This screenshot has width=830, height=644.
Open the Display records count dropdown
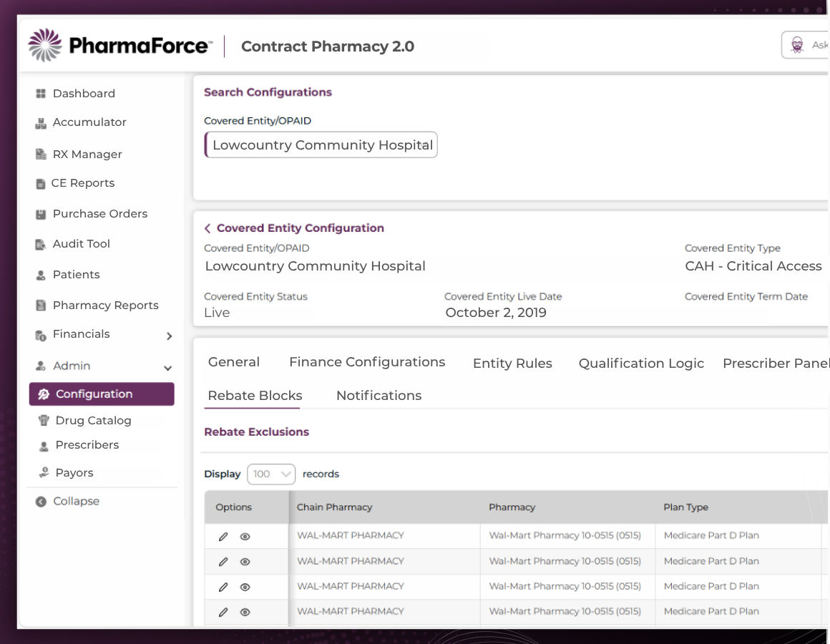click(271, 474)
